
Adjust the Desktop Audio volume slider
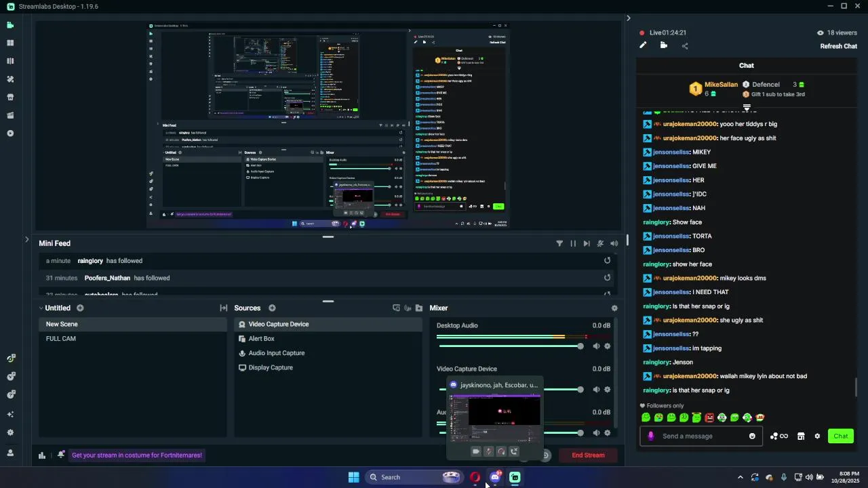tap(511, 346)
